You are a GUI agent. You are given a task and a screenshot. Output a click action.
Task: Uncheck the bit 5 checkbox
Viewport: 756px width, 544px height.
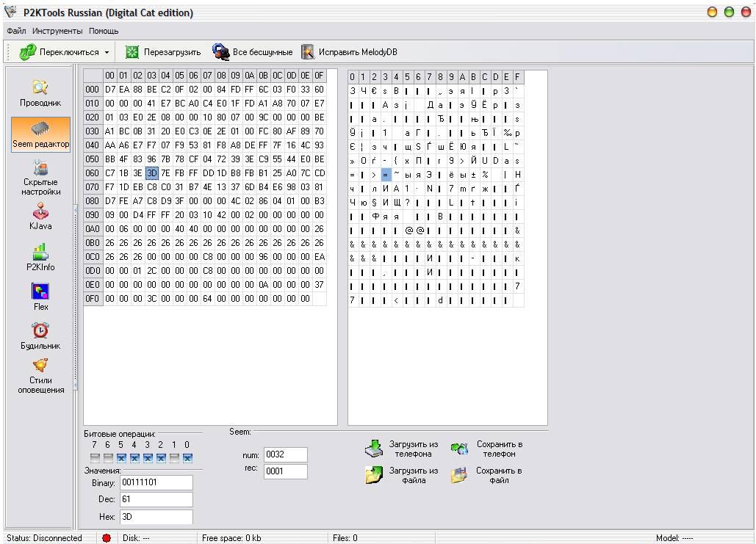pos(121,458)
